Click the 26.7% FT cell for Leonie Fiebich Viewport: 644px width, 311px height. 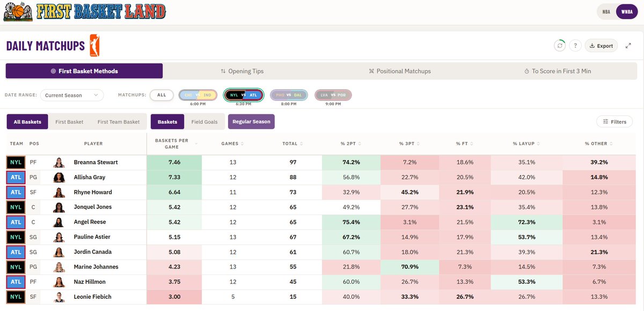(465, 297)
